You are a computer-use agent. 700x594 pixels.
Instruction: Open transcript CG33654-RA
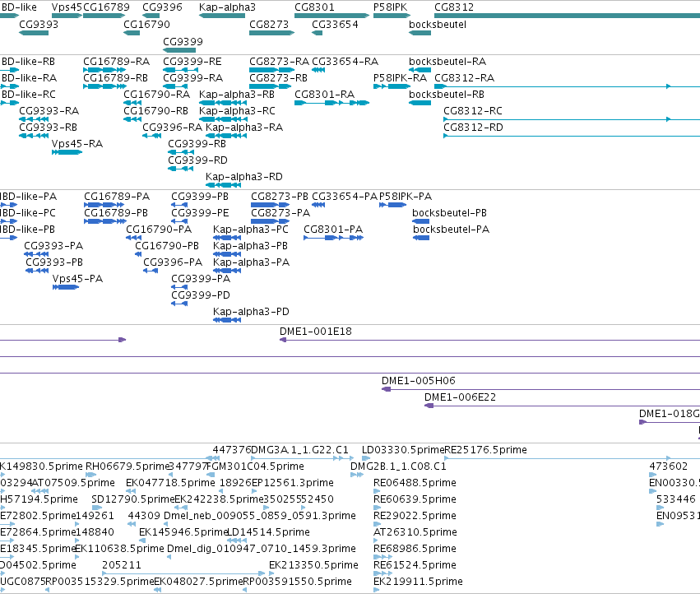click(345, 61)
